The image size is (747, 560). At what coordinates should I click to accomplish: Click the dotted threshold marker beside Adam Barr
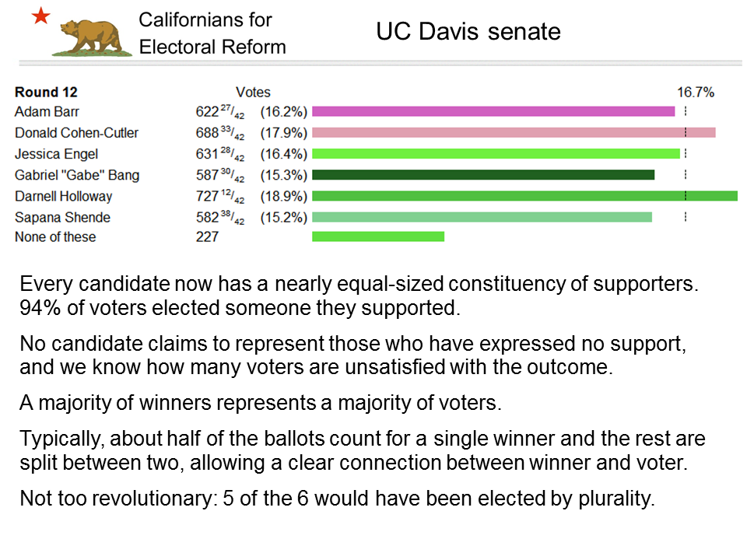click(x=685, y=111)
